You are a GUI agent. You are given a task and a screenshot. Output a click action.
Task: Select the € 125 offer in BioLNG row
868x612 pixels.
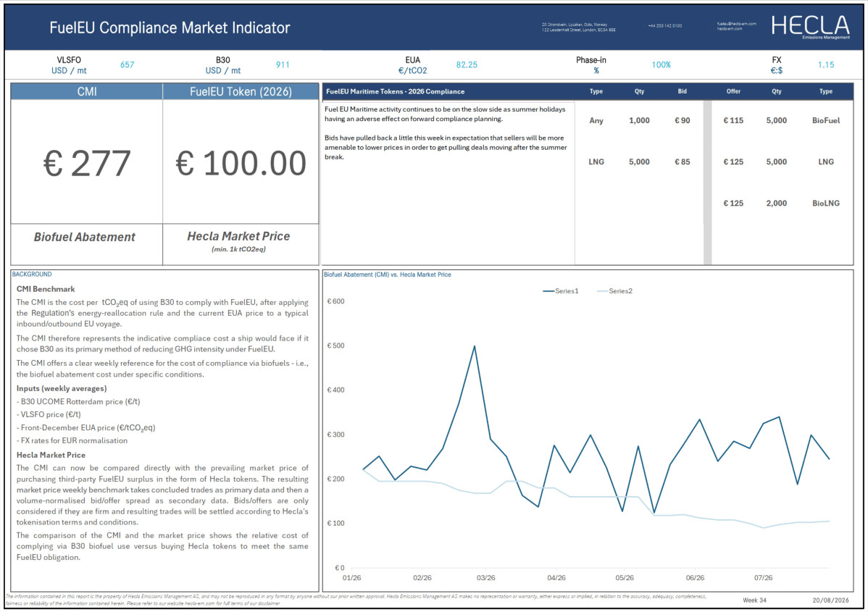point(733,204)
